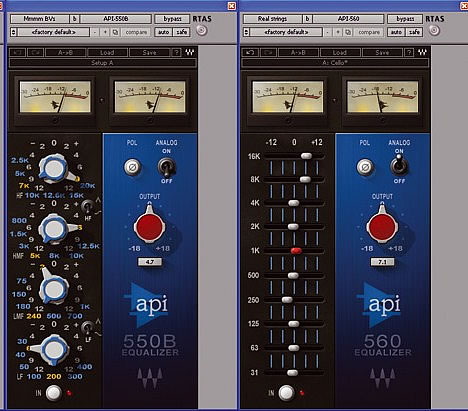This screenshot has width=468, height=411.
Task: Flip polarity with the POL button on 550B
Action: point(132,167)
